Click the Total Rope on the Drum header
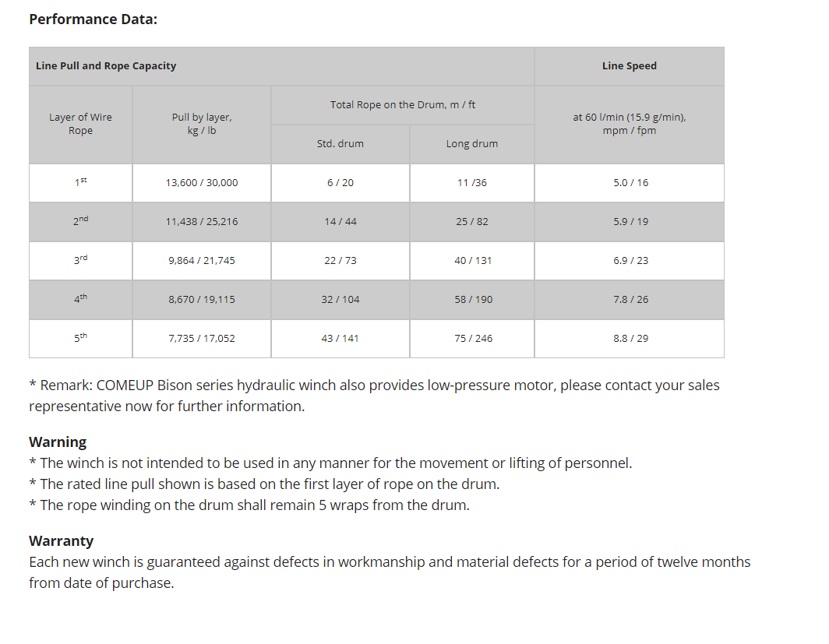The image size is (829, 644). pyautogui.click(x=402, y=104)
